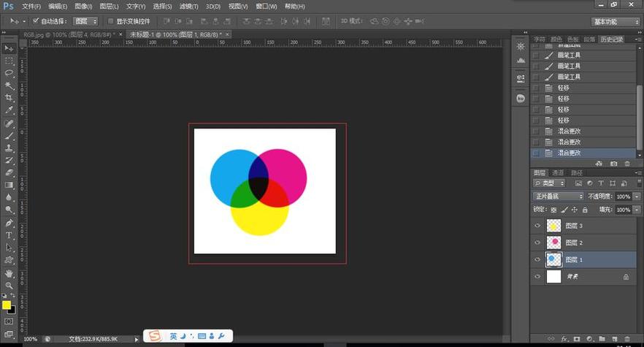Choose the Eyedropper tool

(9, 110)
